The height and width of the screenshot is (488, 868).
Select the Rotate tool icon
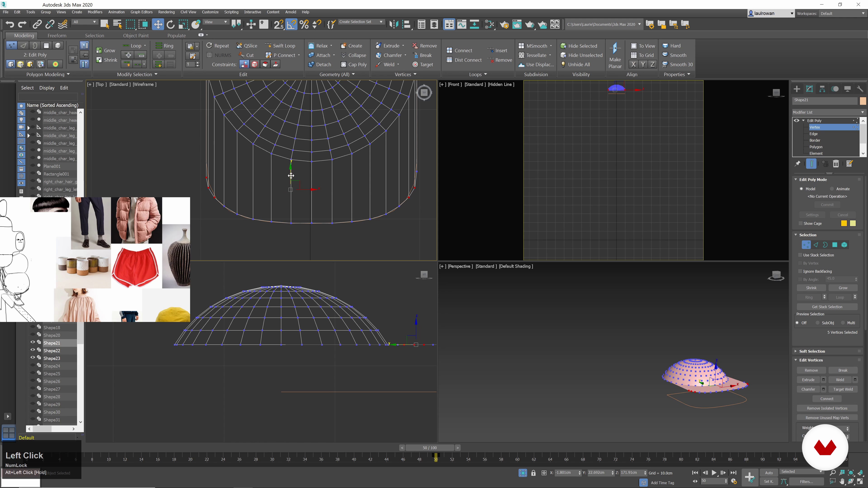point(170,24)
